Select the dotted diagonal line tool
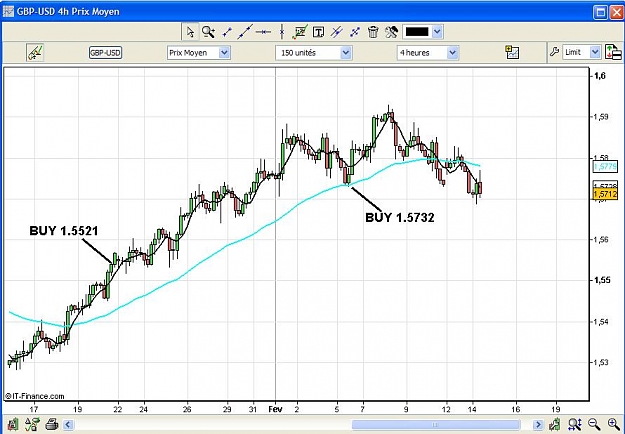Viewport: 625px width, 434px height. click(x=355, y=32)
